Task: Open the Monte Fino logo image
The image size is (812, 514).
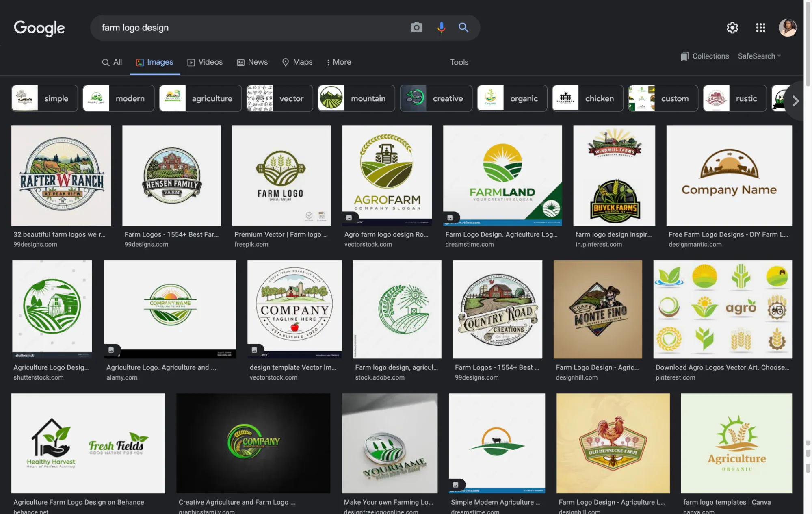Action: [x=598, y=309]
